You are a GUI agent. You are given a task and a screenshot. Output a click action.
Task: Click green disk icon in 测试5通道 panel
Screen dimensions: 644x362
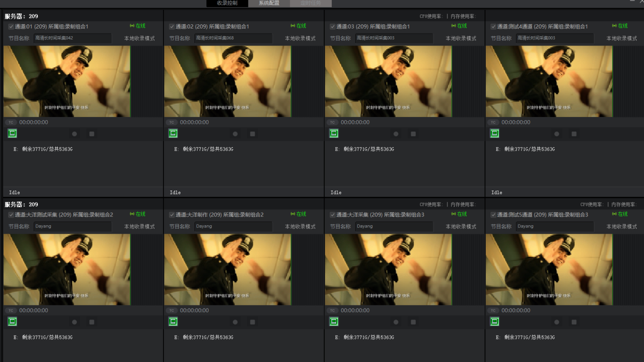[x=495, y=322]
